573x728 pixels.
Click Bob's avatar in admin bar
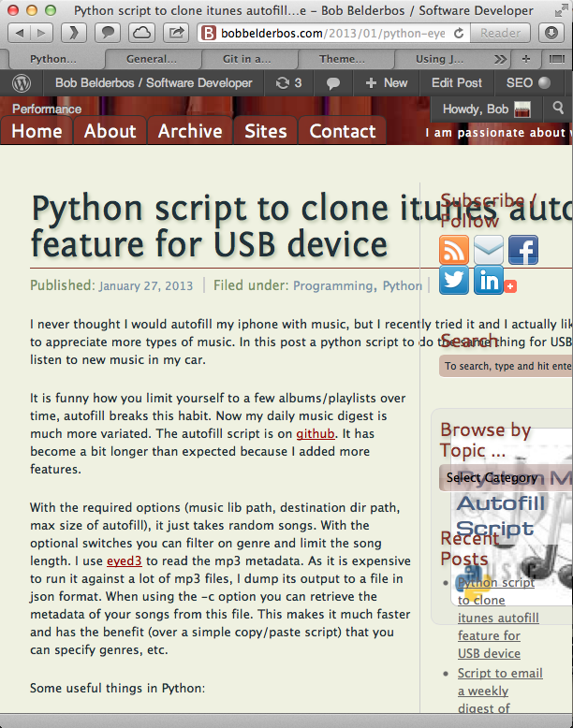click(522, 109)
